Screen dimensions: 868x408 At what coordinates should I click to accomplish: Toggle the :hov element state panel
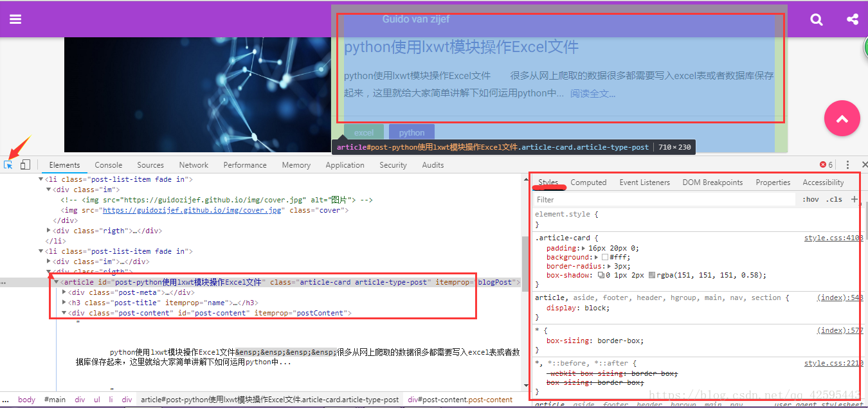[811, 199]
